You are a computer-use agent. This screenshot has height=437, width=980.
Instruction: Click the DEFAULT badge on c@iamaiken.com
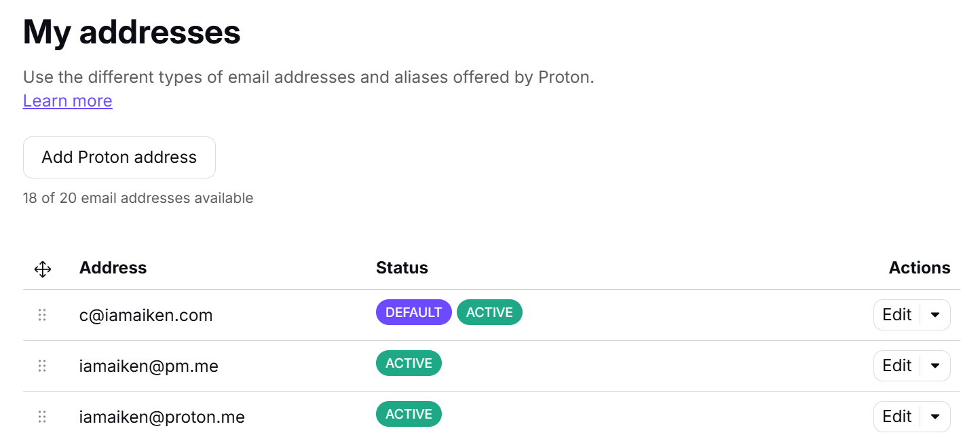(413, 312)
